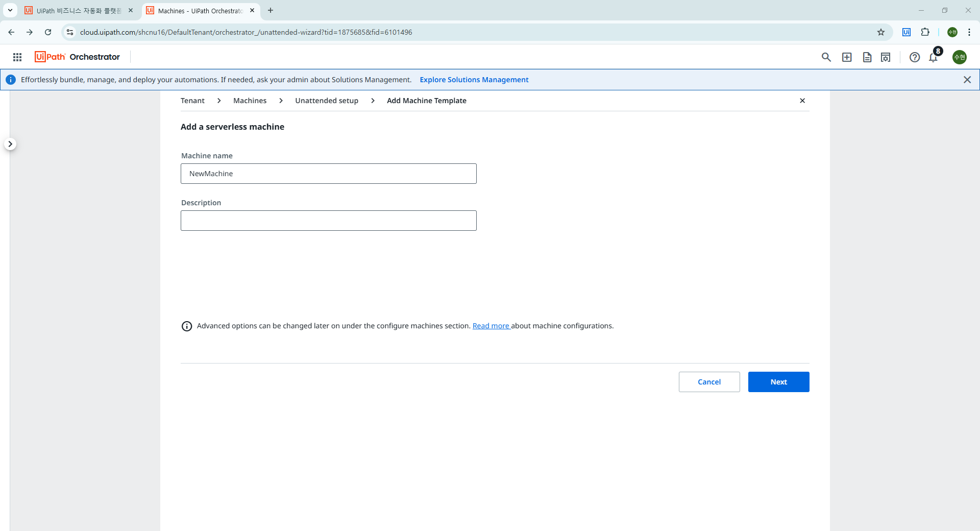The image size is (980, 531).
Task: Dismiss the Solutions Management info banner
Action: point(967,80)
